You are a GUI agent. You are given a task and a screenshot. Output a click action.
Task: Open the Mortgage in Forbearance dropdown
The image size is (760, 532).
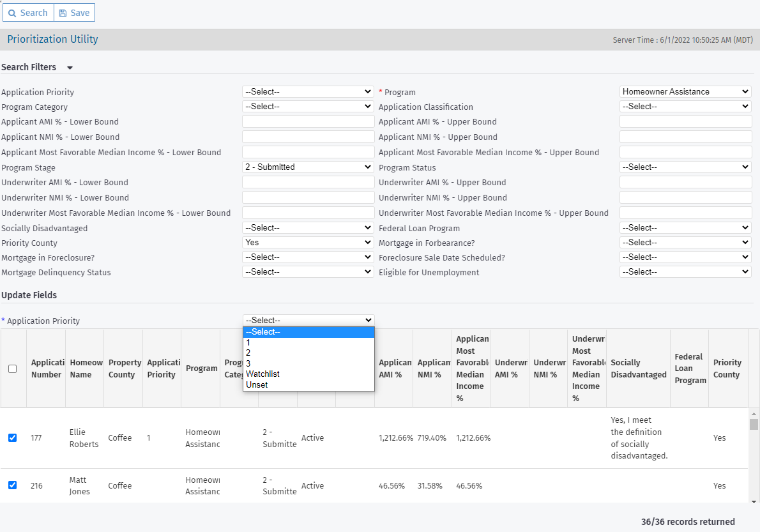[684, 242]
